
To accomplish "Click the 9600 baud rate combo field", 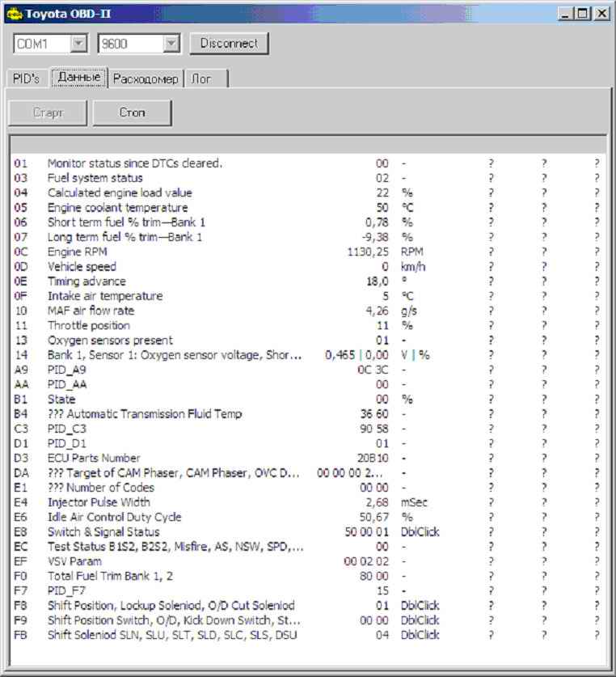I will point(139,43).
